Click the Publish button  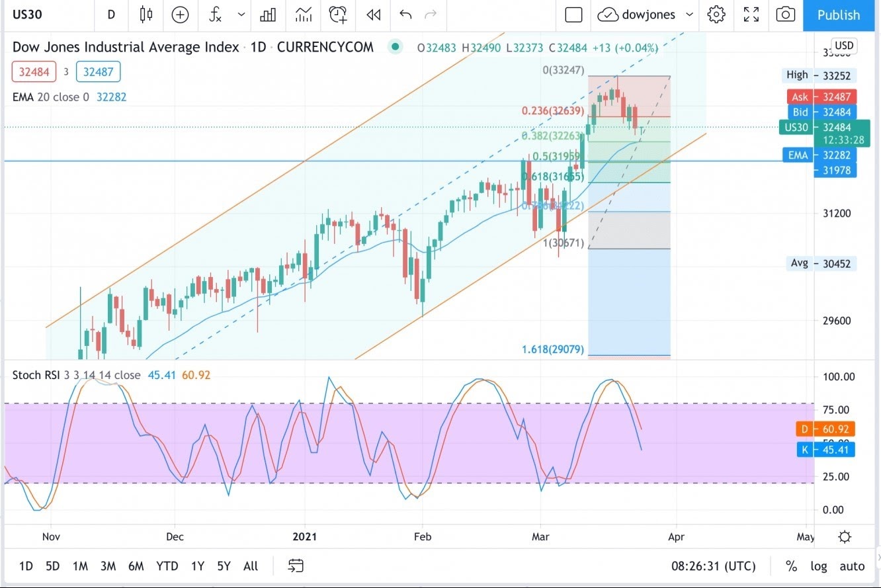coord(839,15)
